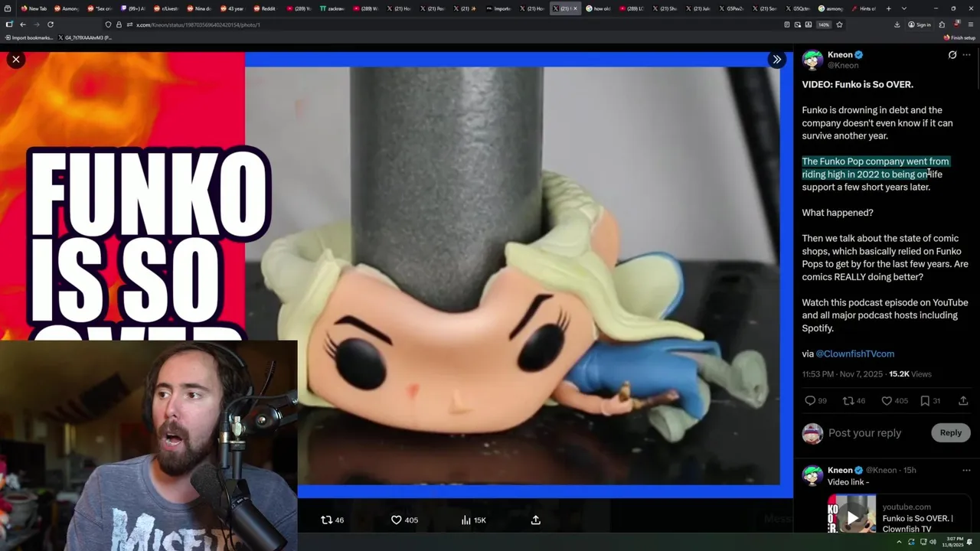This screenshot has height=551, width=980.
Task: Open view analytics icon showing 15K
Action: [x=465, y=520]
